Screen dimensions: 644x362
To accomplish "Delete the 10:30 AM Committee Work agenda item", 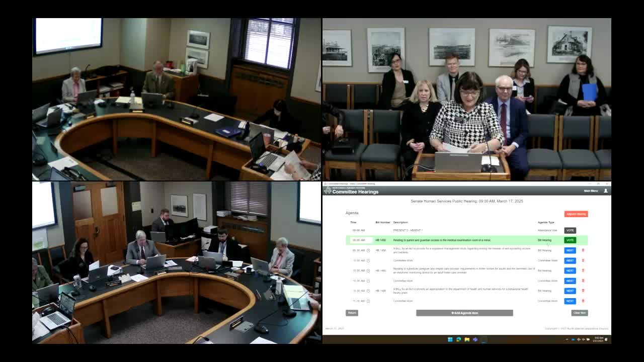I will point(583,281).
